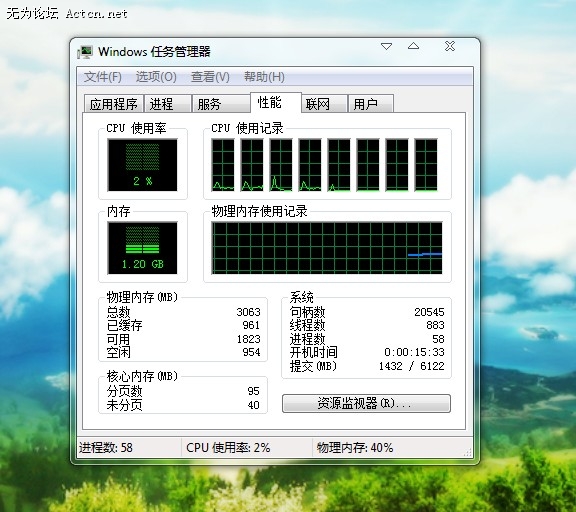Open the 选项(O) menu
This screenshot has height=512, width=576.
[156, 77]
